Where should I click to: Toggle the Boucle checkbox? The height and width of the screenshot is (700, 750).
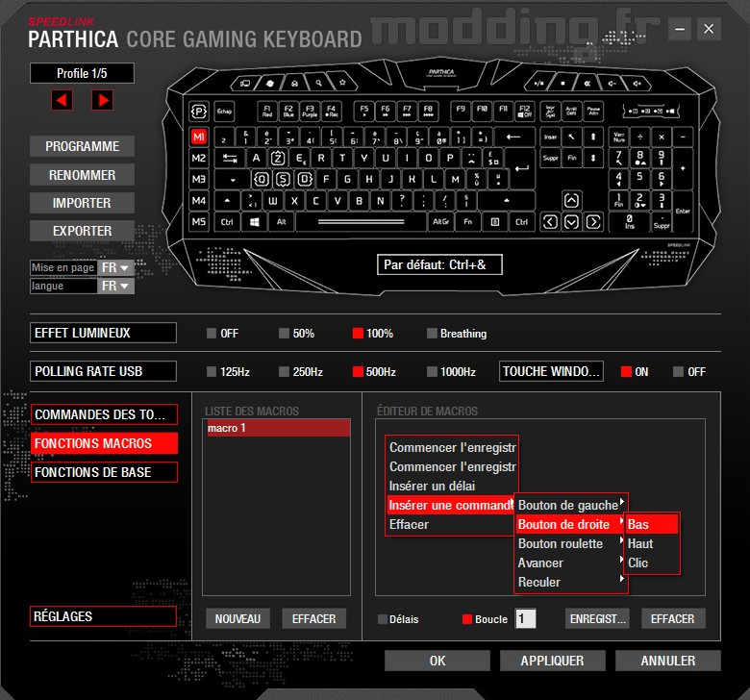[485, 619]
